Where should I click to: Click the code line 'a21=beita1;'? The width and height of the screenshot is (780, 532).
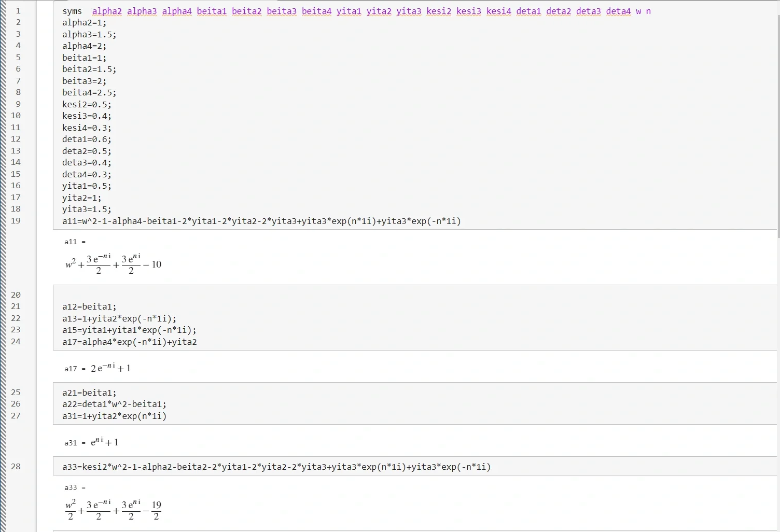89,393
